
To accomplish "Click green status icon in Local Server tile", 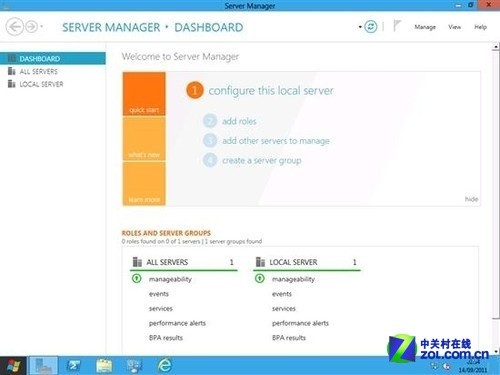I will 260,278.
